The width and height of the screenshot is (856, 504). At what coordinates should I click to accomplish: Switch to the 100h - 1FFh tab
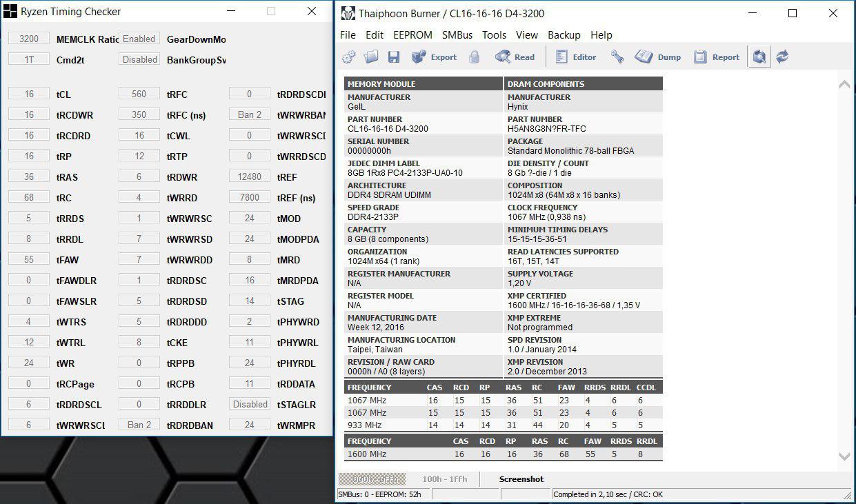(x=445, y=479)
